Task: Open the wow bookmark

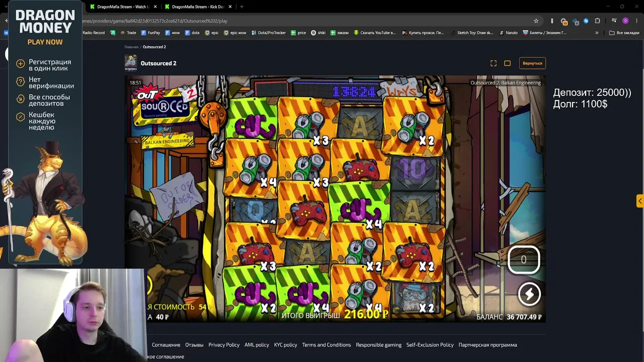Action: (172, 33)
